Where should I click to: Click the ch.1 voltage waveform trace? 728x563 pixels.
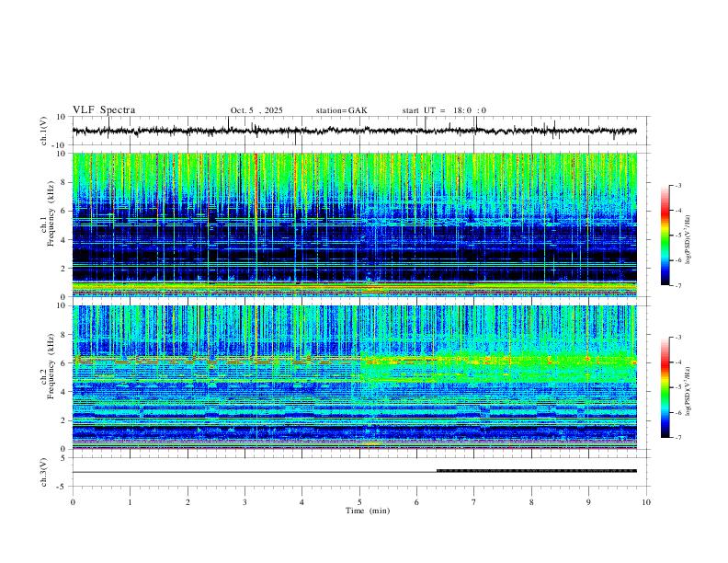point(354,131)
